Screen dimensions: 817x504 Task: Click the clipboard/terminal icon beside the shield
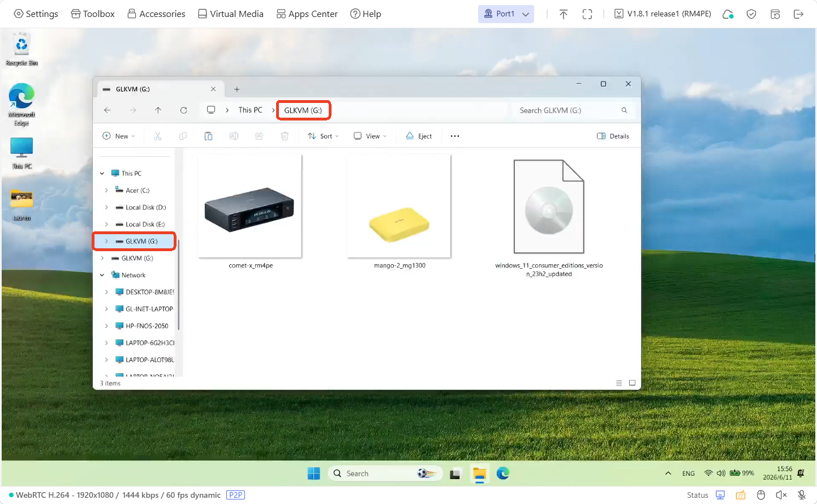(x=775, y=14)
